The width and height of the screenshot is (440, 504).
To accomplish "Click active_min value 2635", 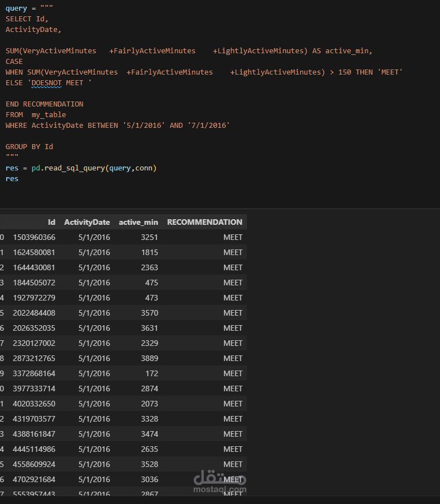I will point(149,449).
